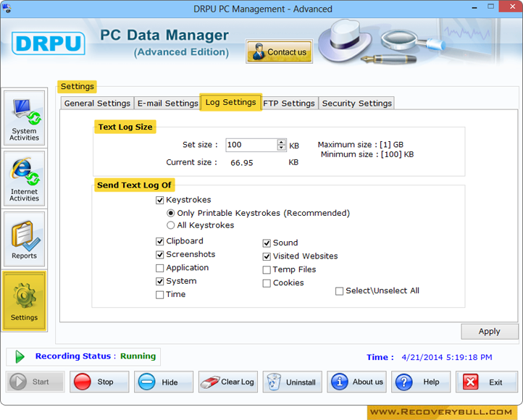Open the FTP Settings tab
The image size is (523, 420).
click(x=289, y=104)
